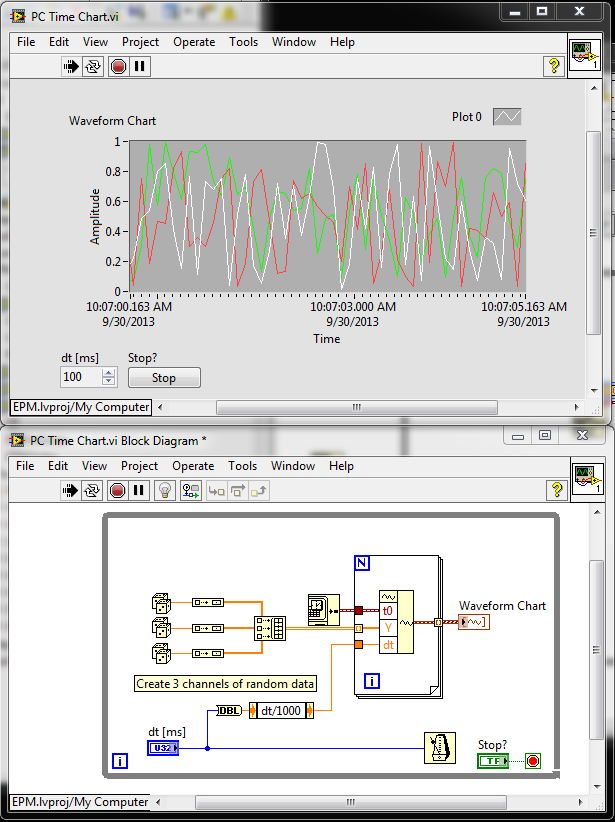Decrement the dt [ms] value
This screenshot has height=822, width=615.
pyautogui.click(x=109, y=381)
